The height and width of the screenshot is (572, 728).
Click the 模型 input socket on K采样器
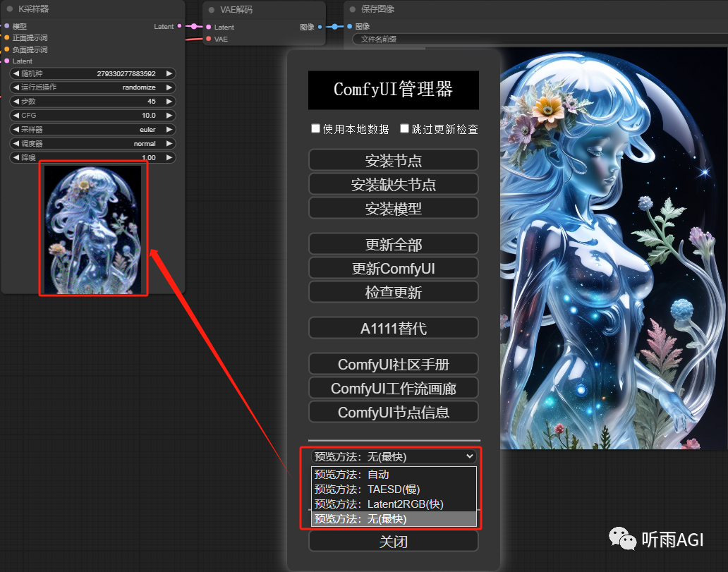click(6, 26)
